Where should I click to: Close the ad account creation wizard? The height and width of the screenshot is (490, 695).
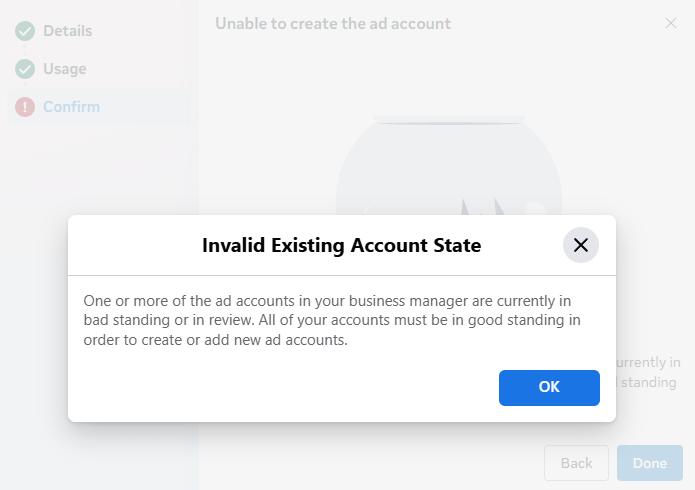[x=671, y=23]
